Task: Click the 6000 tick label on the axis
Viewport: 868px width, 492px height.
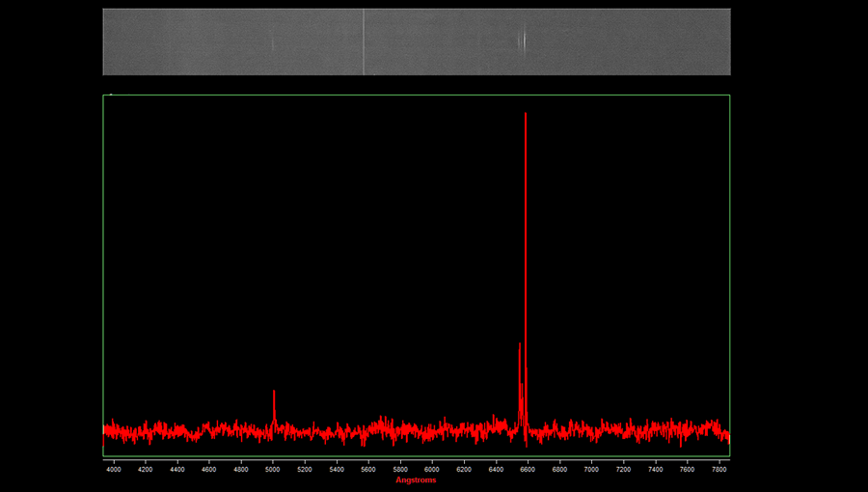Action: click(x=432, y=469)
